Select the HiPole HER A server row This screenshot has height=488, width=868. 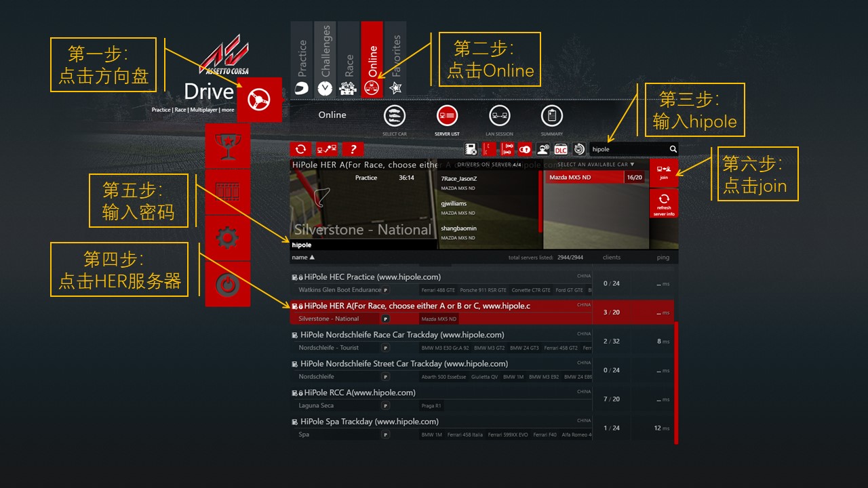point(482,312)
